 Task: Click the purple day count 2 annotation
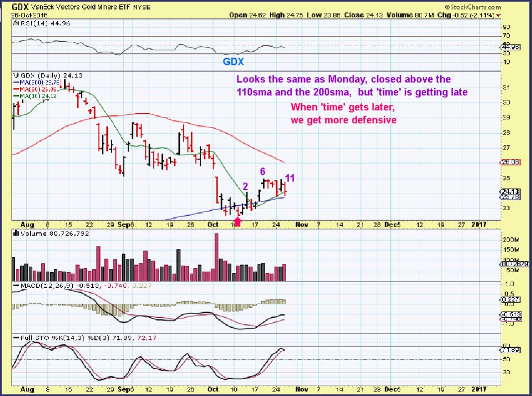[x=245, y=186]
